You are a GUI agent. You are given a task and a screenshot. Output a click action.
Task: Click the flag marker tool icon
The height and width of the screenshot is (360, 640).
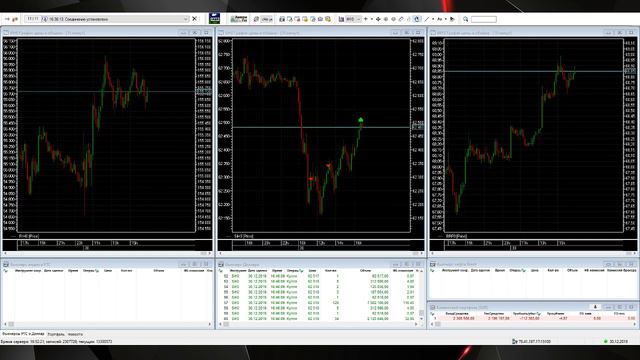[452, 19]
